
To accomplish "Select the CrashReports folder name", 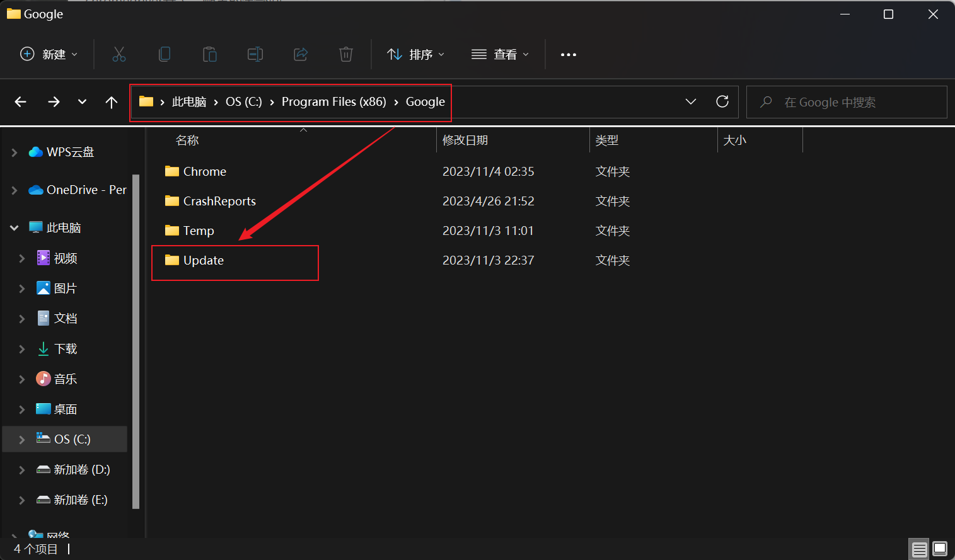I will [x=219, y=201].
